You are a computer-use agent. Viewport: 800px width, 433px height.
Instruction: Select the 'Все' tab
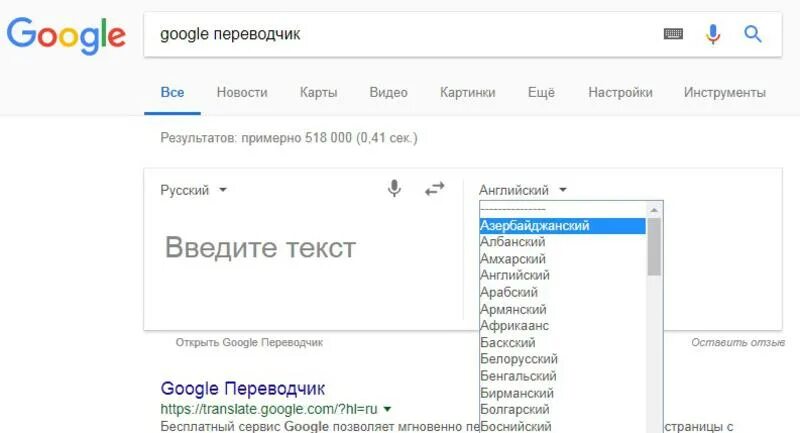click(172, 92)
